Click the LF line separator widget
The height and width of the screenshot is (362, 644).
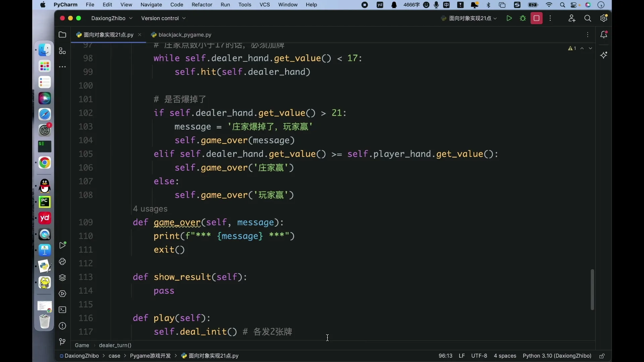(462, 356)
